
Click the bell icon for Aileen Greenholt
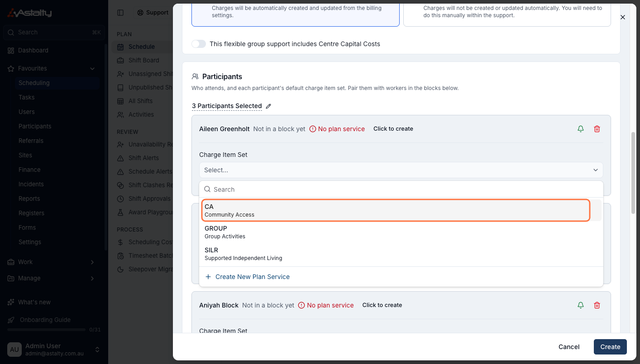(x=581, y=129)
